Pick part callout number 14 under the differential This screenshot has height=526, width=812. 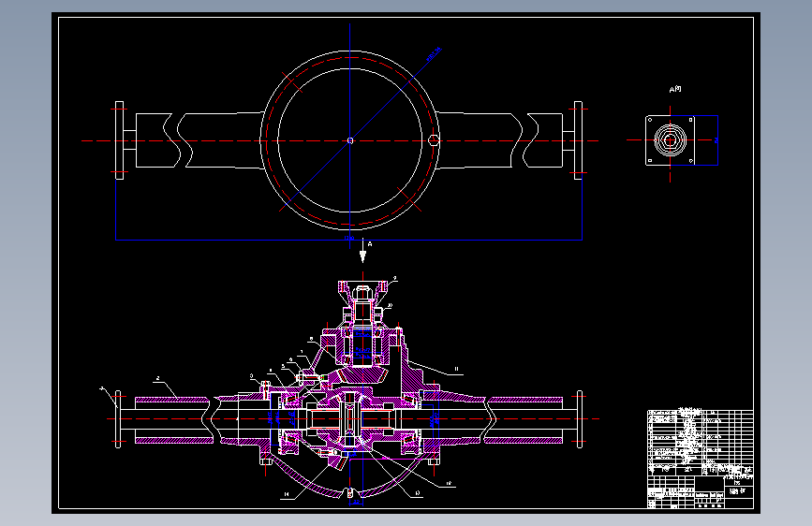point(287,494)
